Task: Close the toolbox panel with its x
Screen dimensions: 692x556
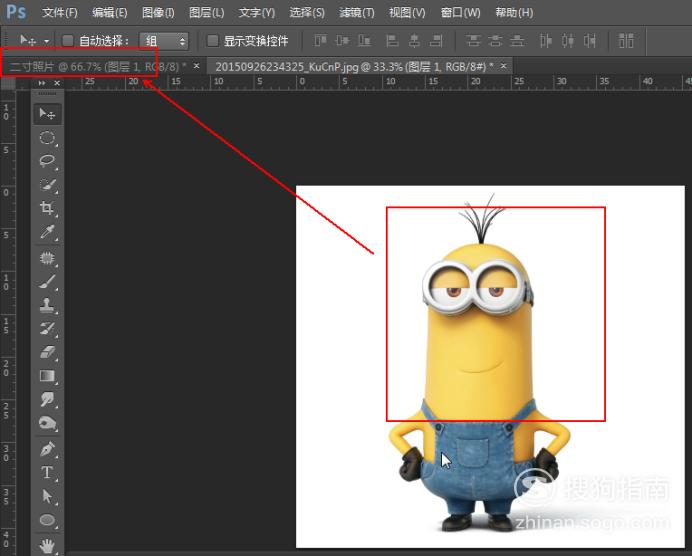Action: pyautogui.click(x=57, y=83)
